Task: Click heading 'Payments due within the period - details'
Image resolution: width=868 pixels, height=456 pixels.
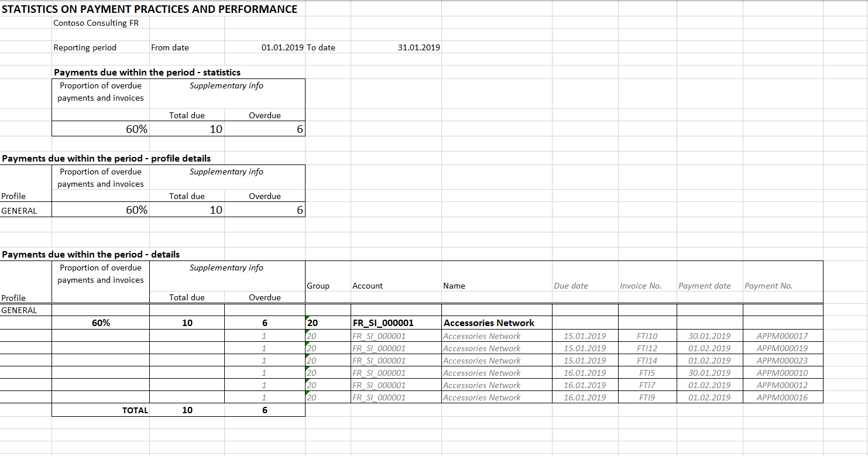Action: pyautogui.click(x=91, y=255)
